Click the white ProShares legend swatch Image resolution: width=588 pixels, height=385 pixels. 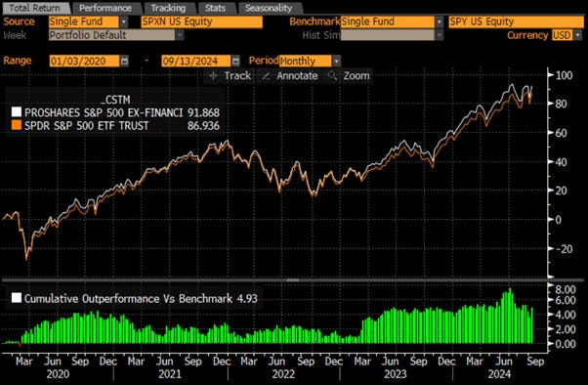coord(17,112)
